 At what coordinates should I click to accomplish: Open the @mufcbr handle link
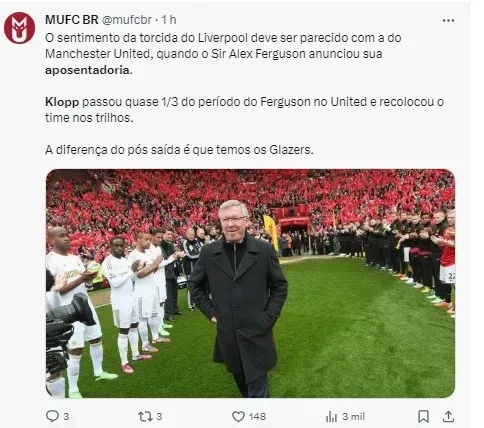pos(127,20)
